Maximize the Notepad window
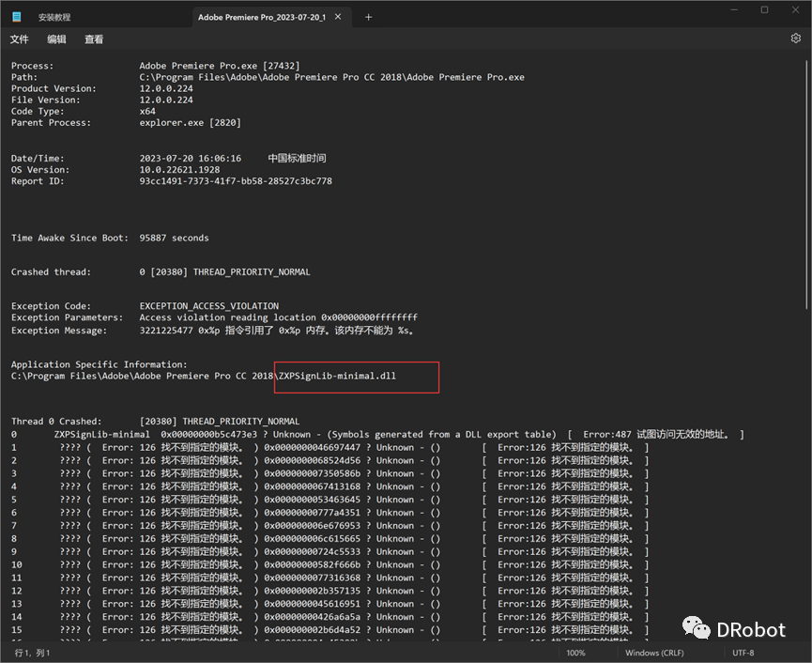Viewport: 812px width, 663px height. 764,9
